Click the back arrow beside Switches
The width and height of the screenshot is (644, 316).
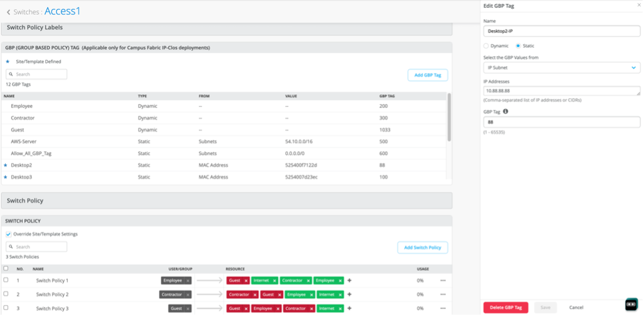click(x=8, y=12)
